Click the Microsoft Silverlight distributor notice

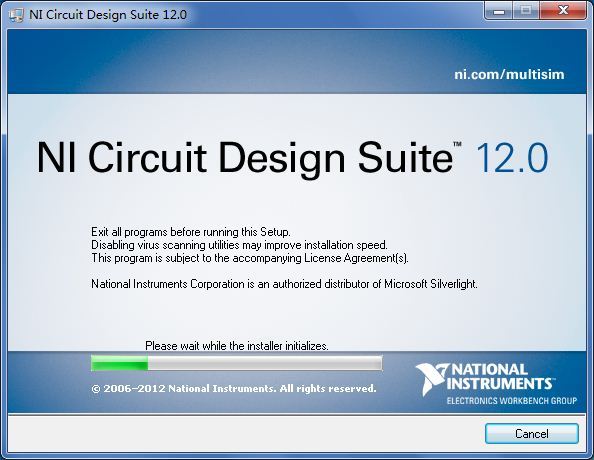click(x=284, y=284)
